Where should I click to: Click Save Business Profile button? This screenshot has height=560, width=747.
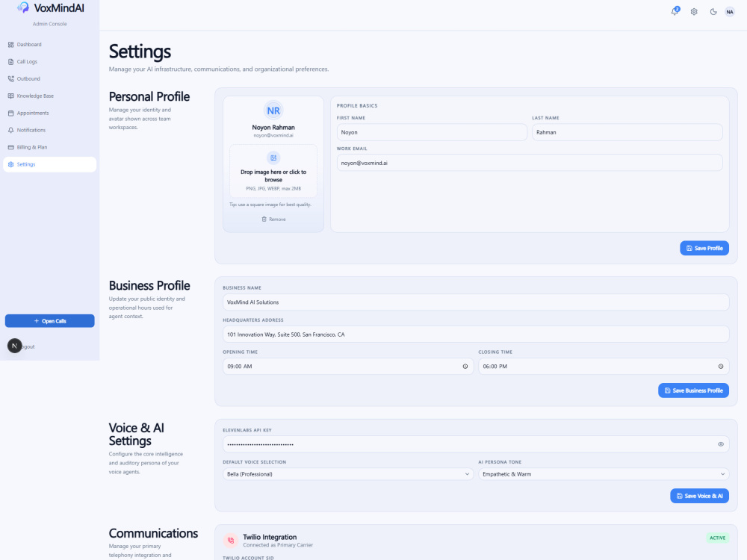[x=694, y=391]
